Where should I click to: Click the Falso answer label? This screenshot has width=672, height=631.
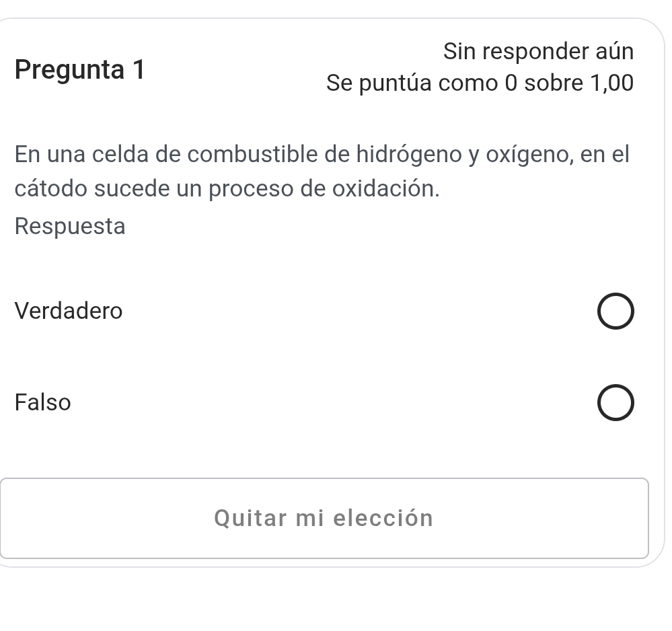(x=43, y=403)
